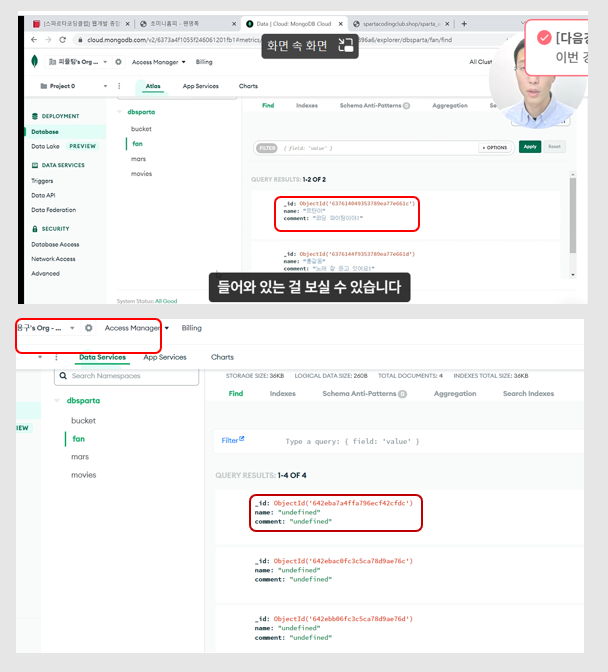Reload the page with the refresh icon

[x=63, y=40]
